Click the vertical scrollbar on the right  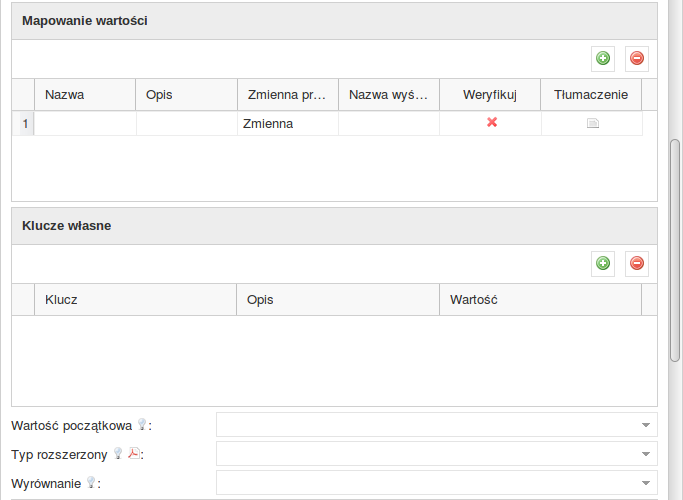click(x=675, y=250)
